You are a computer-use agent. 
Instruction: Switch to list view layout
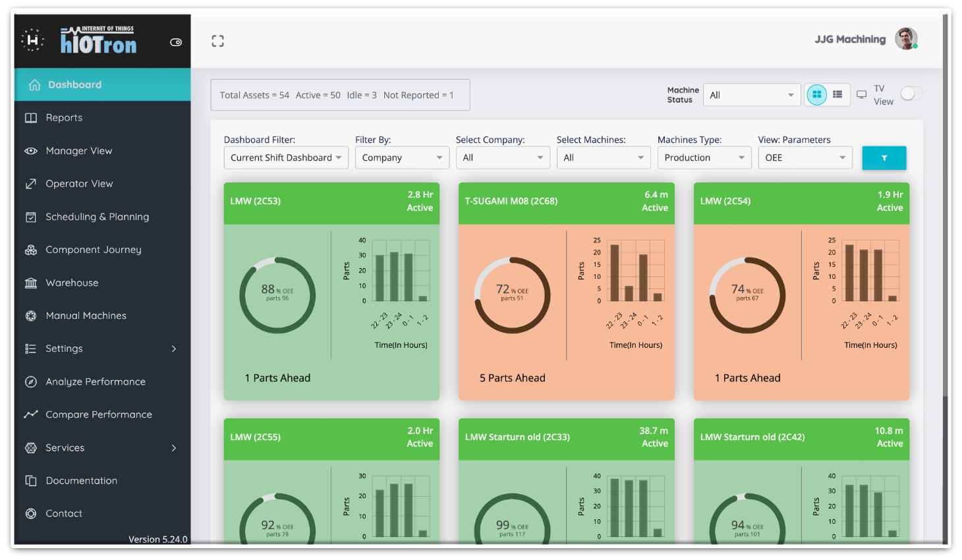click(837, 95)
